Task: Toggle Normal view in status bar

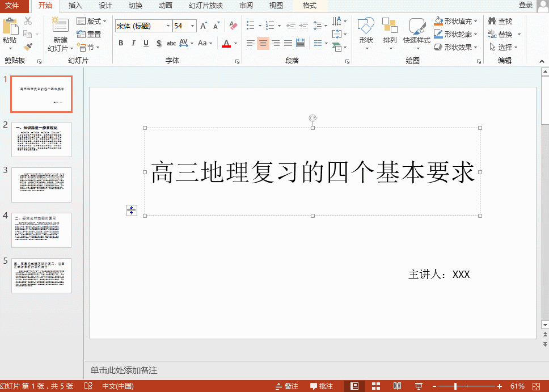Action: coord(354,386)
